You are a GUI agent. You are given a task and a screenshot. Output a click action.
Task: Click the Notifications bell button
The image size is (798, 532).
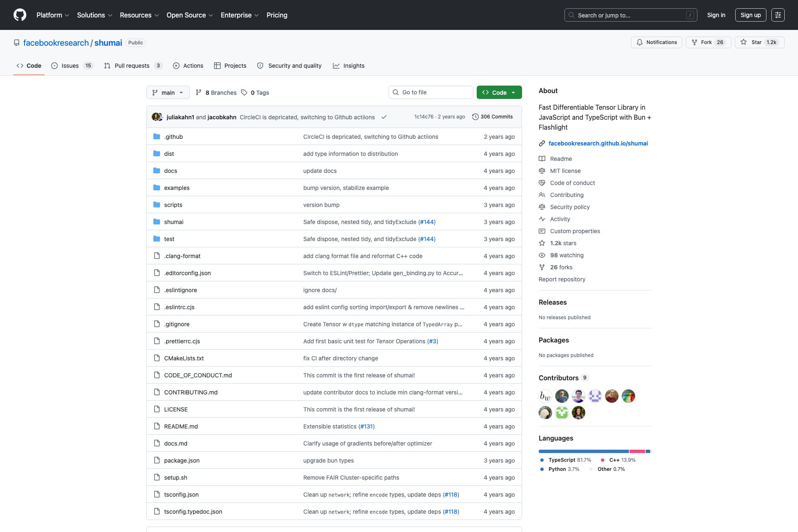(656, 42)
